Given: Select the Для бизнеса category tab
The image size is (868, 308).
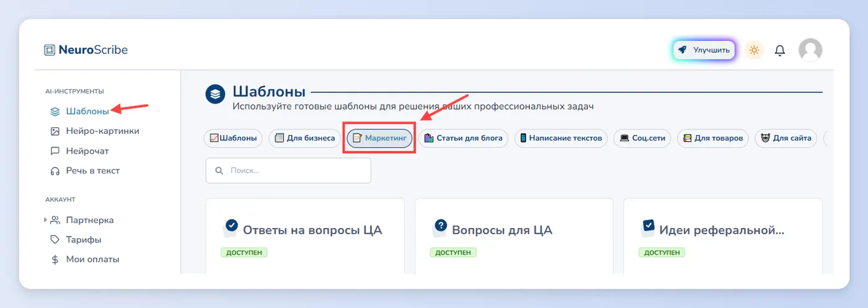Looking at the screenshot, I should [304, 138].
